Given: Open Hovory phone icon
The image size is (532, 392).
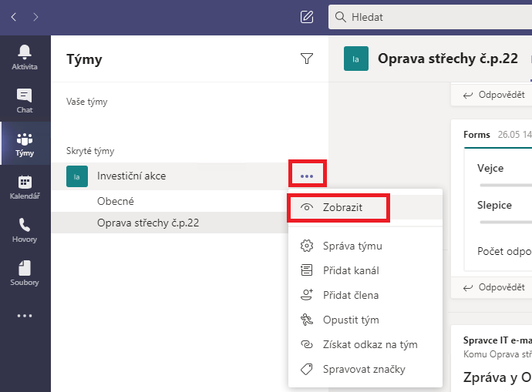Looking at the screenshot, I should click(x=25, y=230).
